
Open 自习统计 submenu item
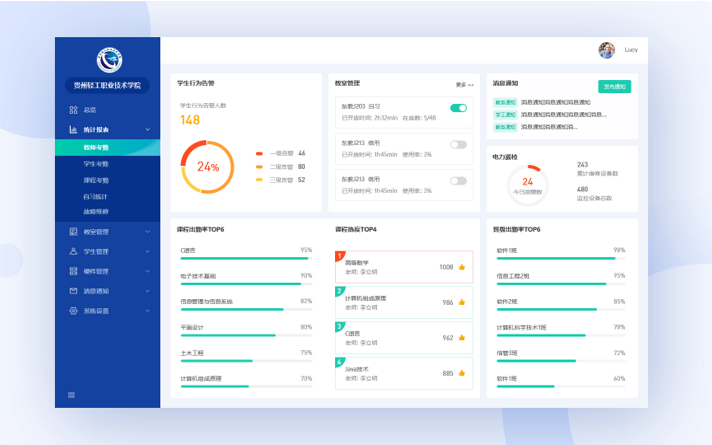tap(95, 197)
